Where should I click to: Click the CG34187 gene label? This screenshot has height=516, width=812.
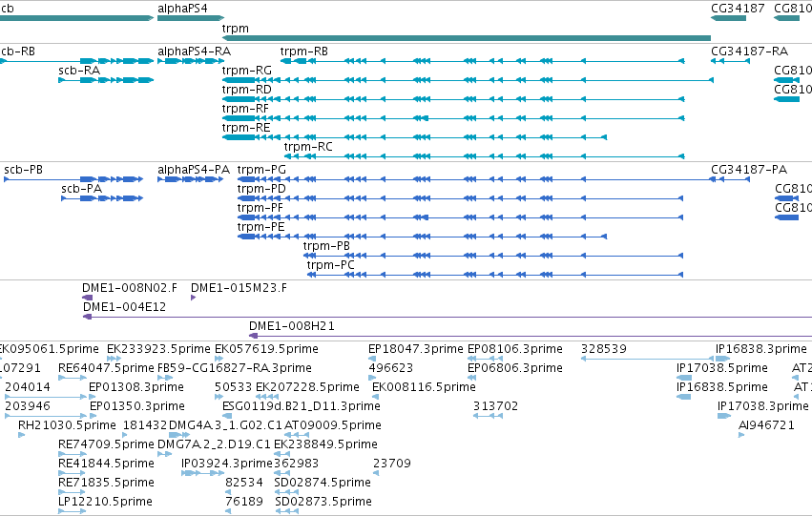click(738, 9)
